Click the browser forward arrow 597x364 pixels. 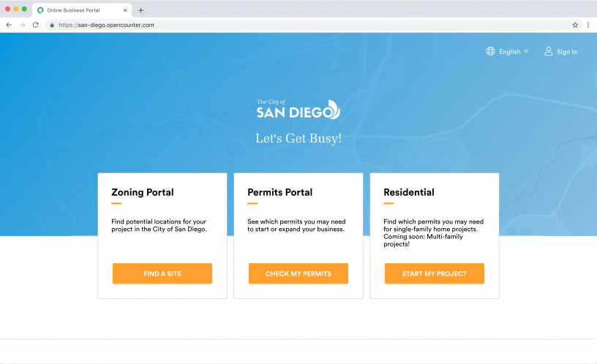coord(22,25)
